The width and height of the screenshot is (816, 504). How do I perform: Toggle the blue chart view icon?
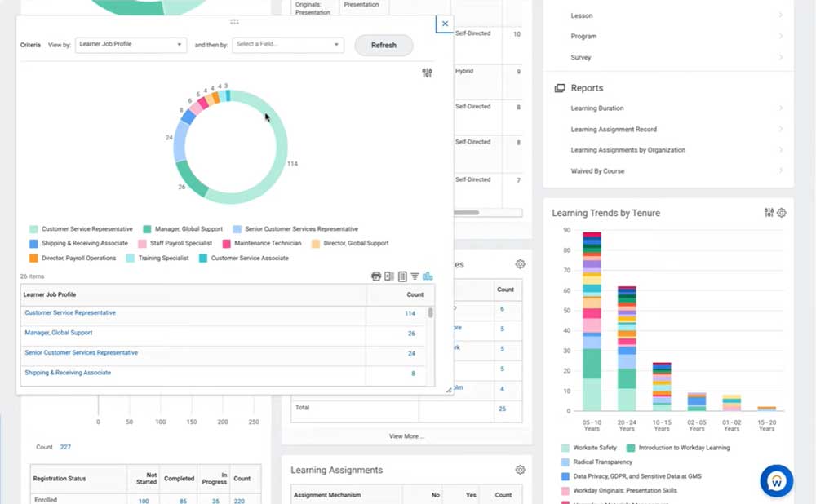pos(428,276)
